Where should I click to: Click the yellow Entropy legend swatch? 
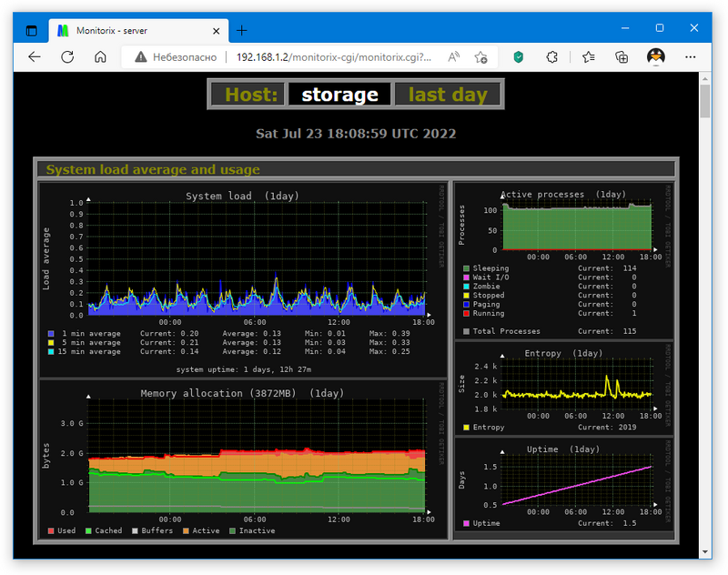click(x=466, y=428)
